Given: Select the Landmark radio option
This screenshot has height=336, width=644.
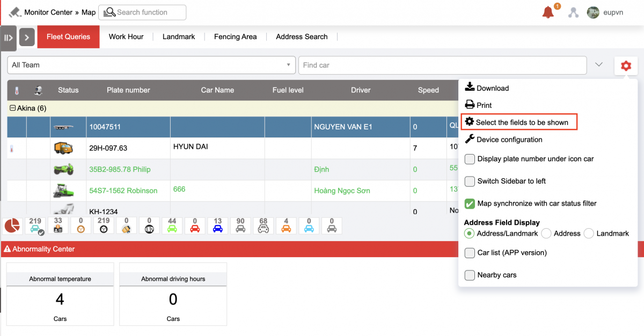Looking at the screenshot, I should (x=589, y=233).
